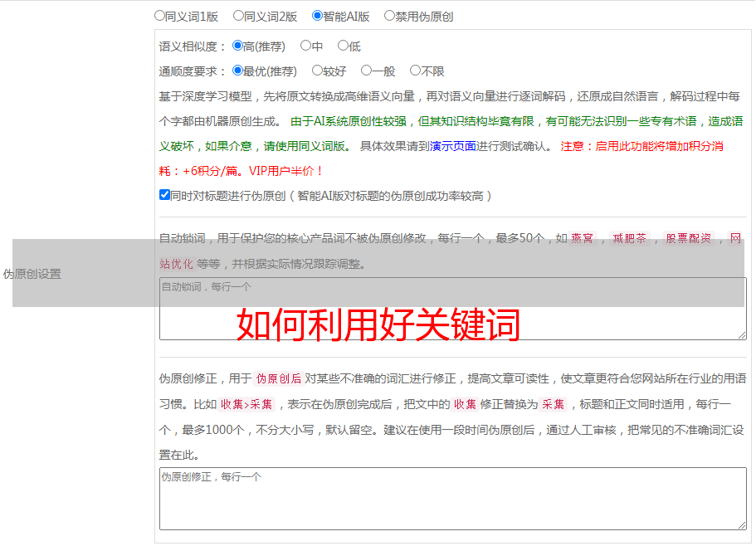Set 通顺度要求 to 不限
756x546 pixels.
[x=415, y=71]
